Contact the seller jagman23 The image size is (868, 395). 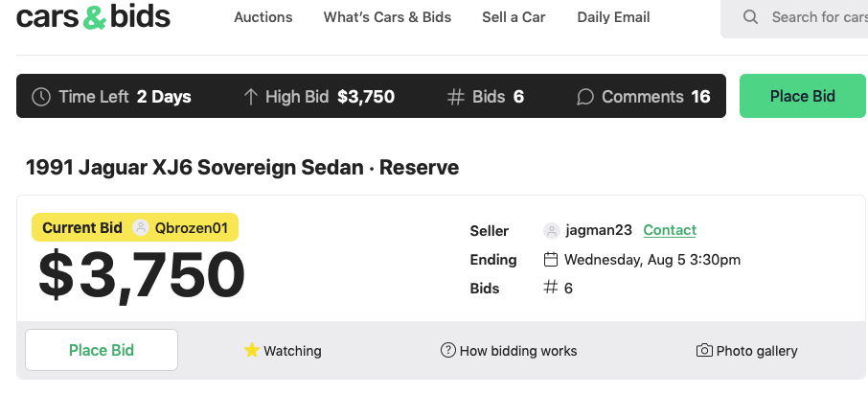pyautogui.click(x=670, y=230)
